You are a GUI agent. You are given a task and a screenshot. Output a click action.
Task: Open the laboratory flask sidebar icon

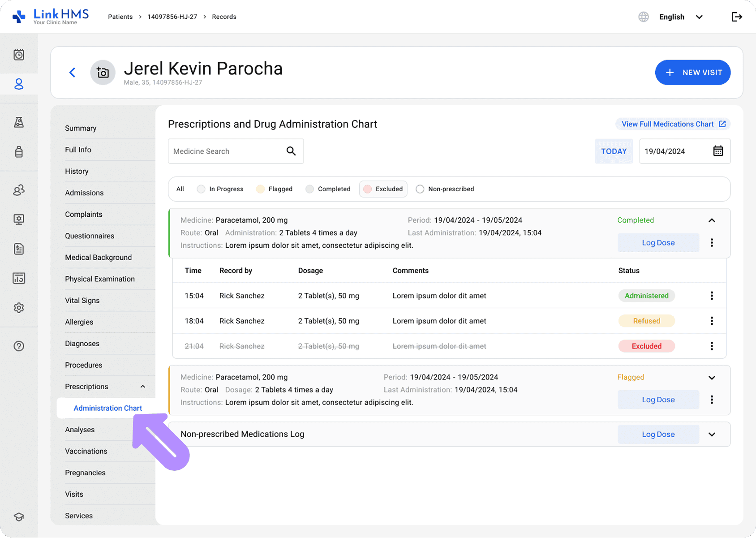point(19,122)
